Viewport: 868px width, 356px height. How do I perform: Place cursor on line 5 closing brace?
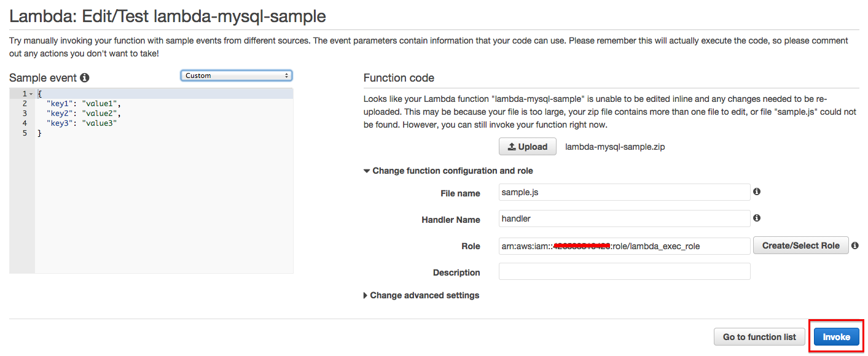pos(39,133)
